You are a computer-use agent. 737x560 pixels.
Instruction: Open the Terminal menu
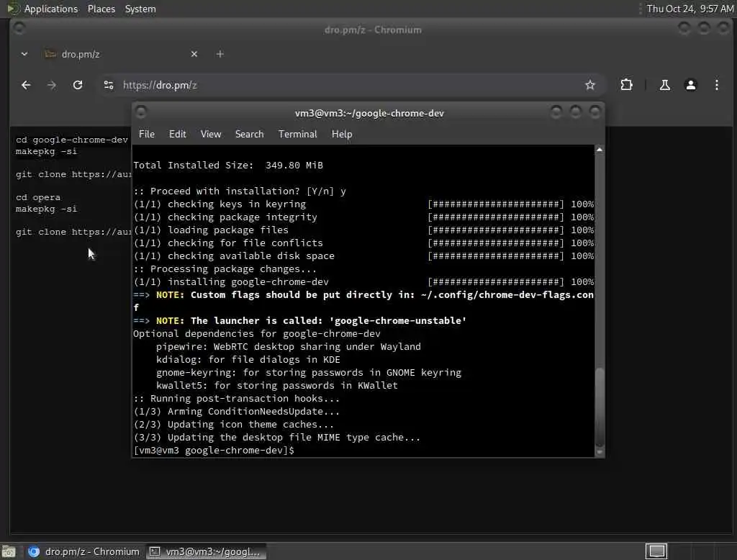(297, 134)
